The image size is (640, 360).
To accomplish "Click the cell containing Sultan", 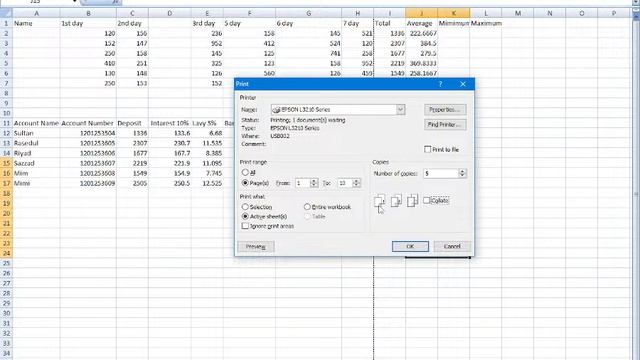I will click(36, 133).
